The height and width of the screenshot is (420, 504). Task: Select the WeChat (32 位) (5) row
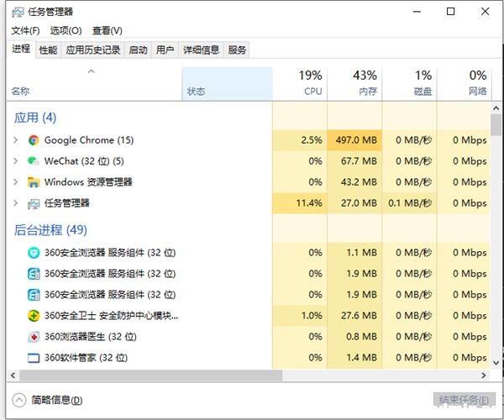coord(248,161)
